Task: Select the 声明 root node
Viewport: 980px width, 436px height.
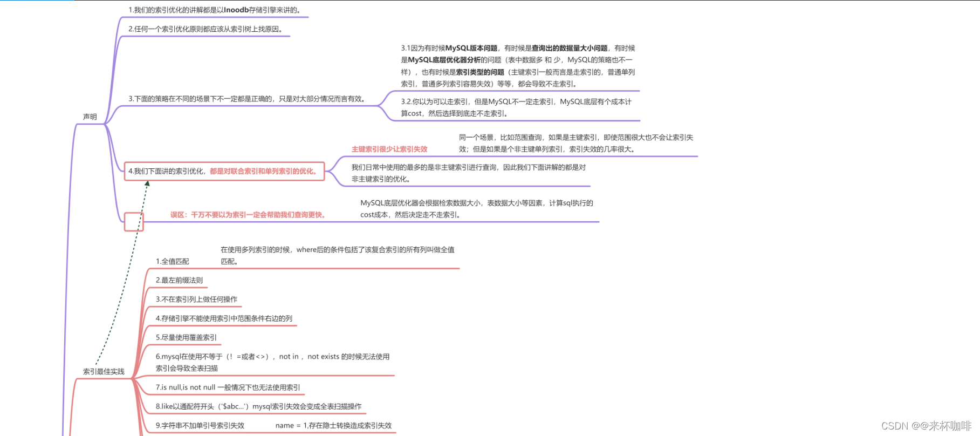Action: coord(90,117)
